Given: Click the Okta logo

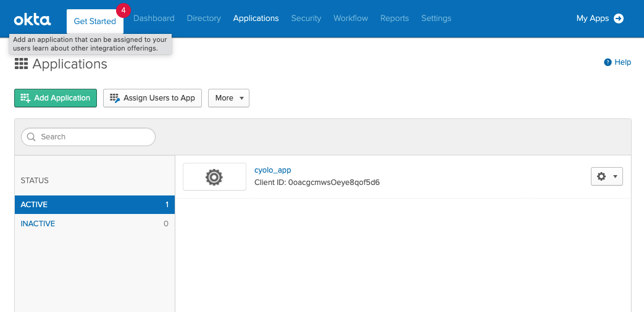Looking at the screenshot, I should tap(33, 19).
